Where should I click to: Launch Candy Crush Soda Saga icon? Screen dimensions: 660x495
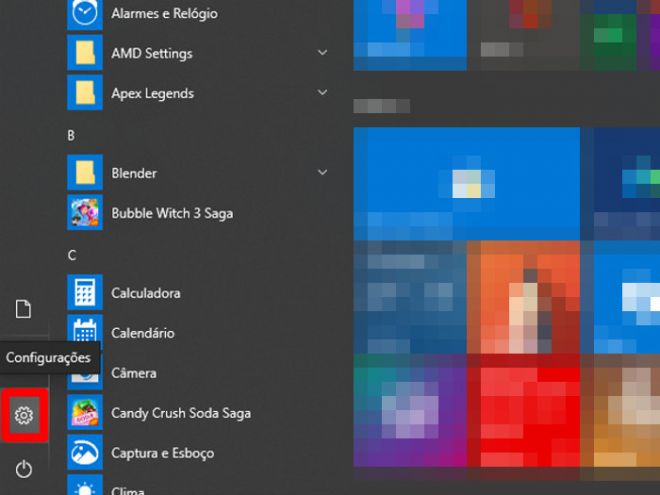pos(85,412)
